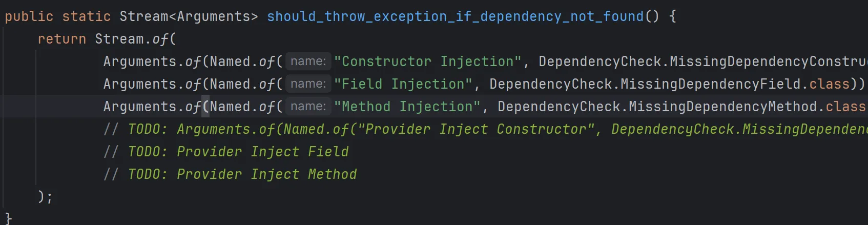The image size is (868, 225).
Task: Click the Stream<Arguments> return type
Action: pos(189,16)
